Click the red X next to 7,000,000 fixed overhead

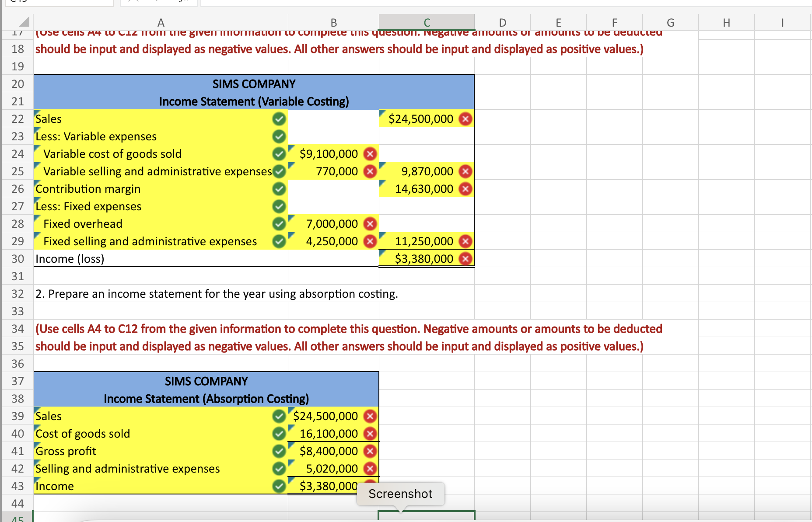(370, 224)
